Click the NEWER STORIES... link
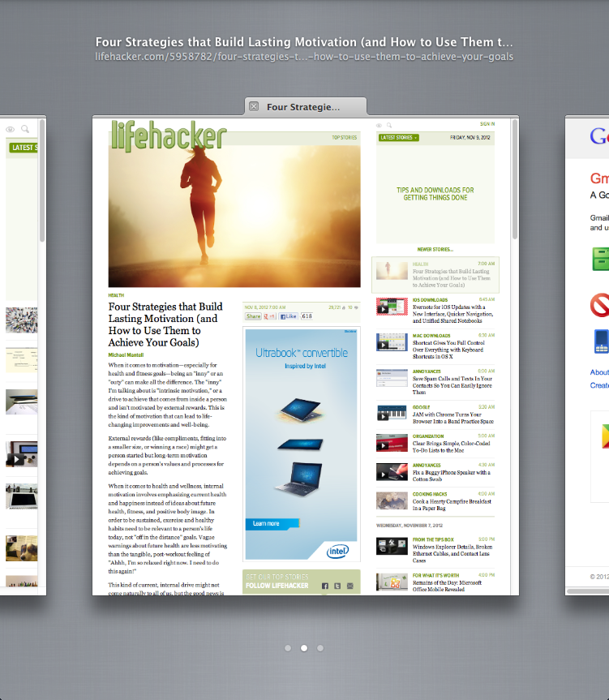The width and height of the screenshot is (609, 700). (435, 250)
